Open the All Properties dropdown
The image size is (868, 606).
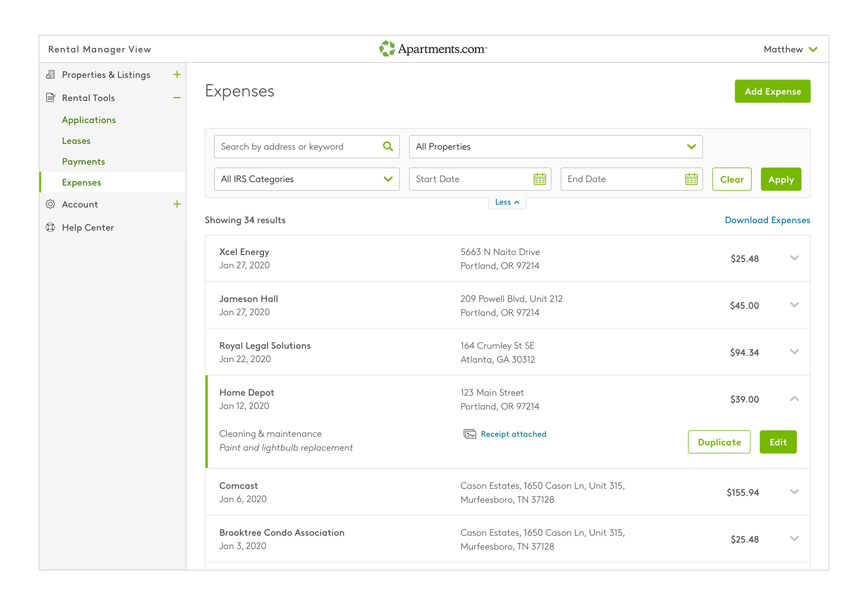(x=556, y=147)
